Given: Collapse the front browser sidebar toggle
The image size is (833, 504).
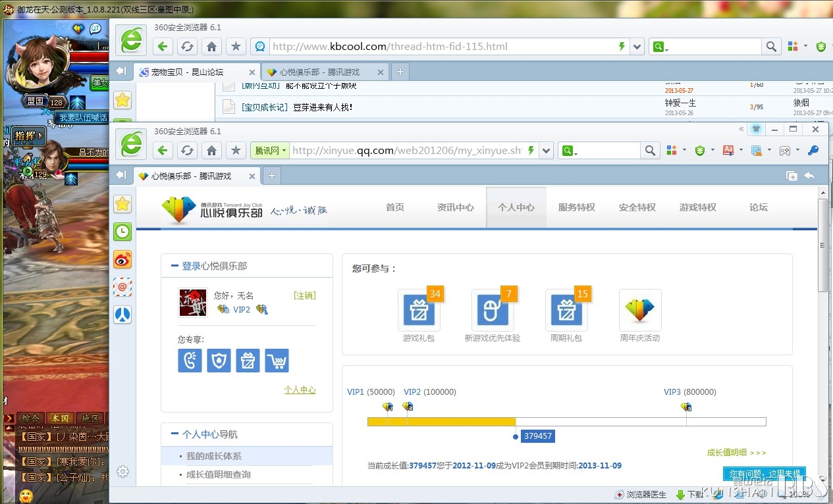Looking at the screenshot, I should [121, 175].
